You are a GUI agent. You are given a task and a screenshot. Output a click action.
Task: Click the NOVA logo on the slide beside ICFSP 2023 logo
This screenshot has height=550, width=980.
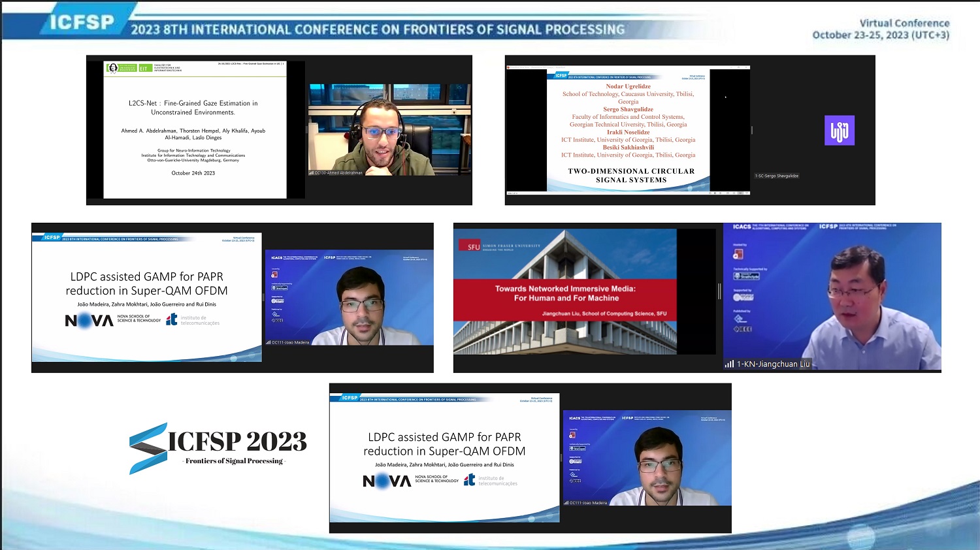[x=387, y=481]
